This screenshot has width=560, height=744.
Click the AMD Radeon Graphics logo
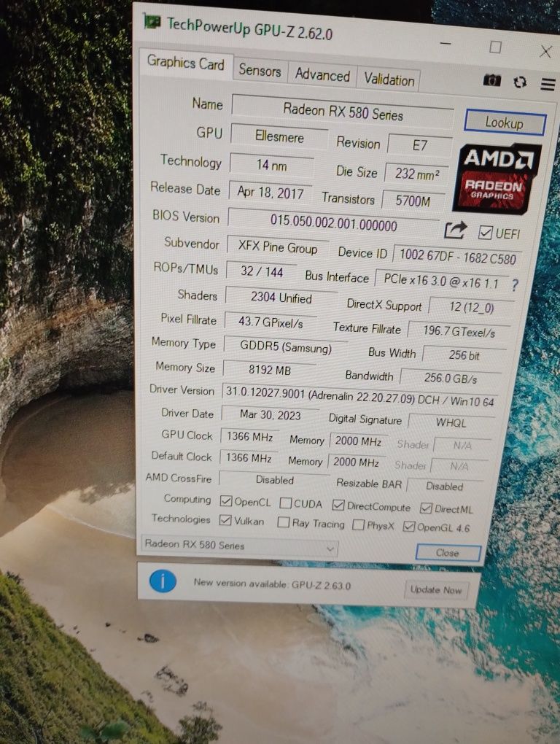(497, 178)
